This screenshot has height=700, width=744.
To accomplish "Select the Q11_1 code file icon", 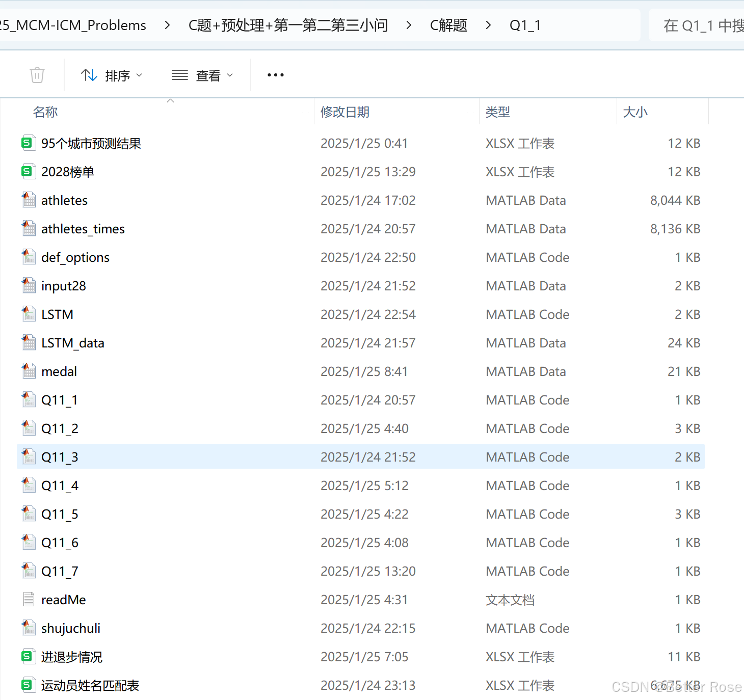I will click(29, 400).
